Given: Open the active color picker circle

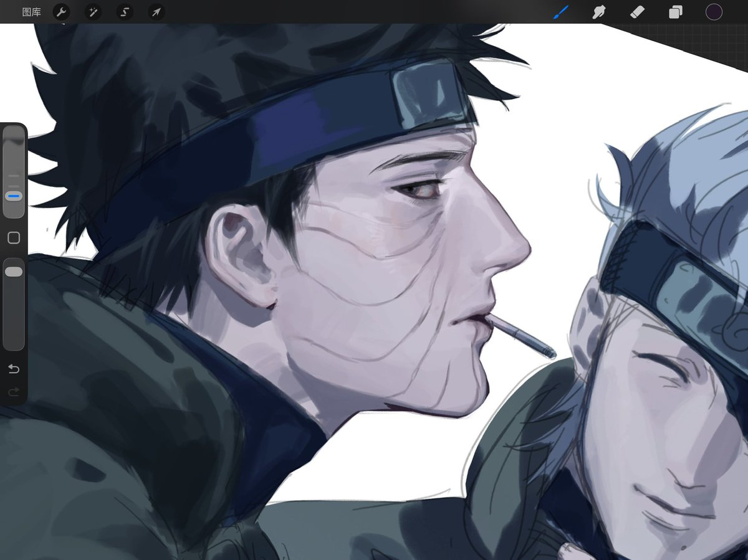Looking at the screenshot, I should click(x=714, y=11).
